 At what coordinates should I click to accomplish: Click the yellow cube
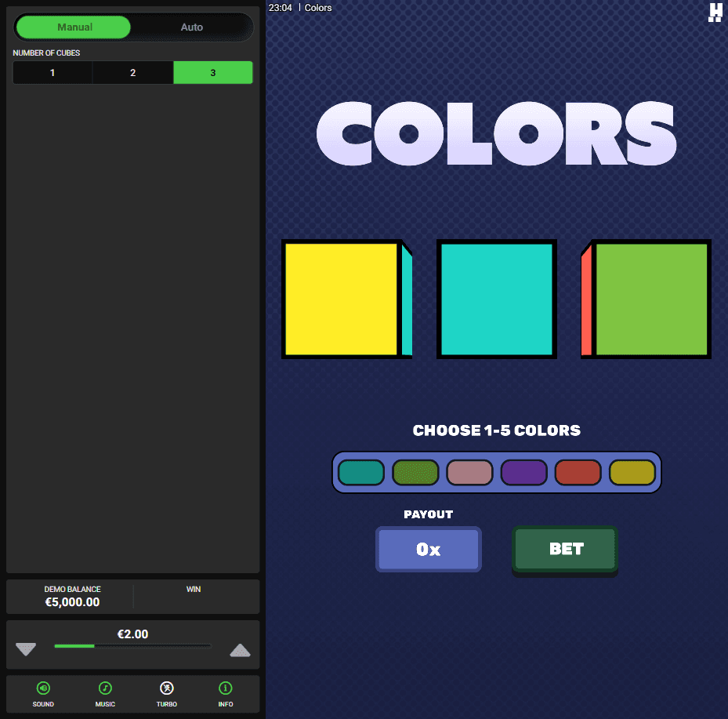pos(346,299)
